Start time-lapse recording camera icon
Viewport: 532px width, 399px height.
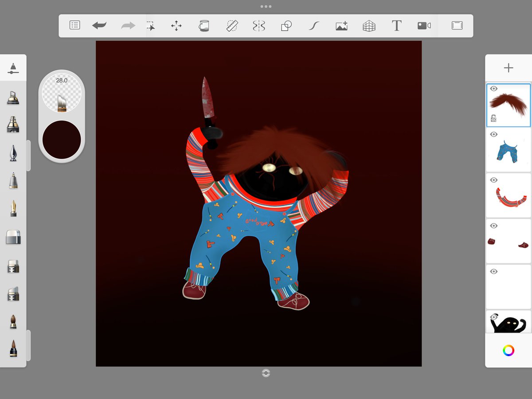coord(424,26)
